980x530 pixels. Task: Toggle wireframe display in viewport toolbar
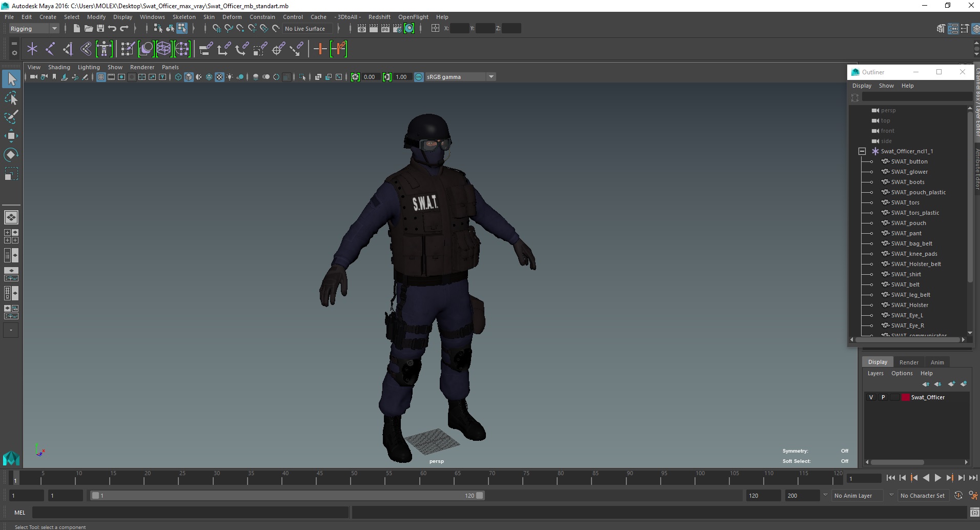click(x=178, y=77)
